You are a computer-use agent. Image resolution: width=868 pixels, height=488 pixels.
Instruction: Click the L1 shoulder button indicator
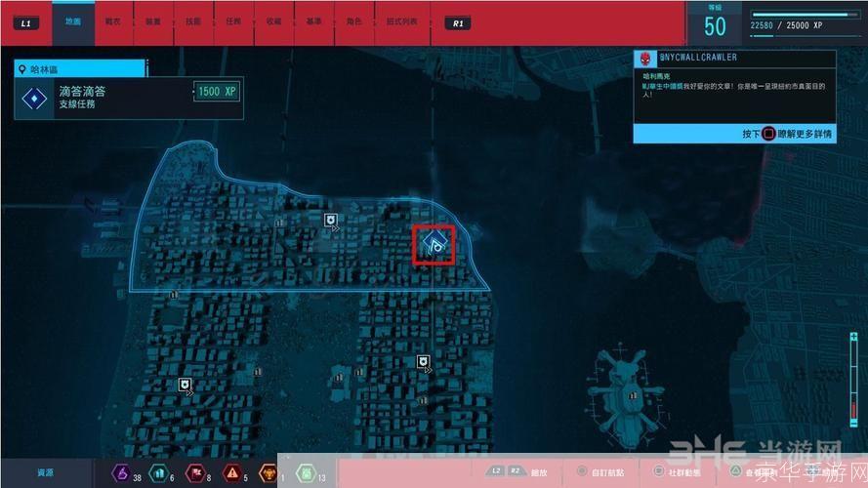click(x=25, y=23)
